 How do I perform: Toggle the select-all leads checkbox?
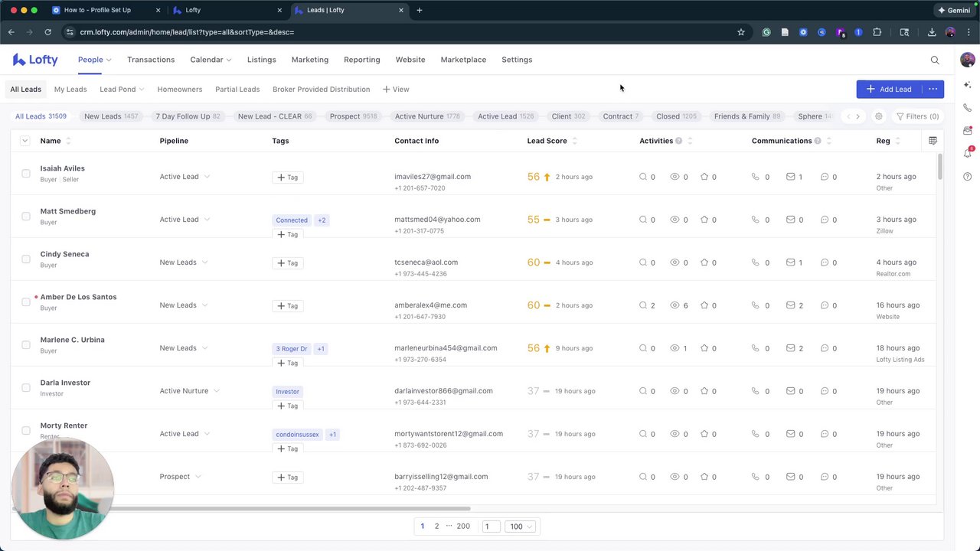tap(24, 141)
